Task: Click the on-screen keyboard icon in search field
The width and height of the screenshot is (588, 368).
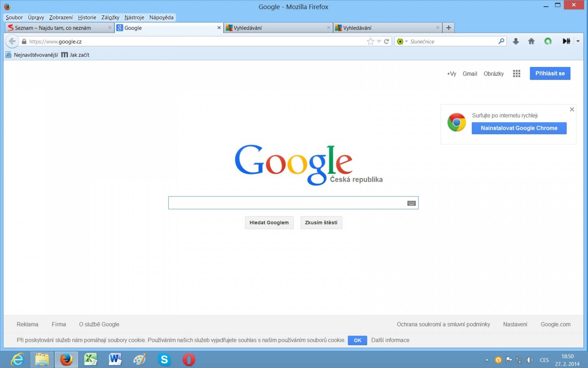Action: pyautogui.click(x=411, y=203)
